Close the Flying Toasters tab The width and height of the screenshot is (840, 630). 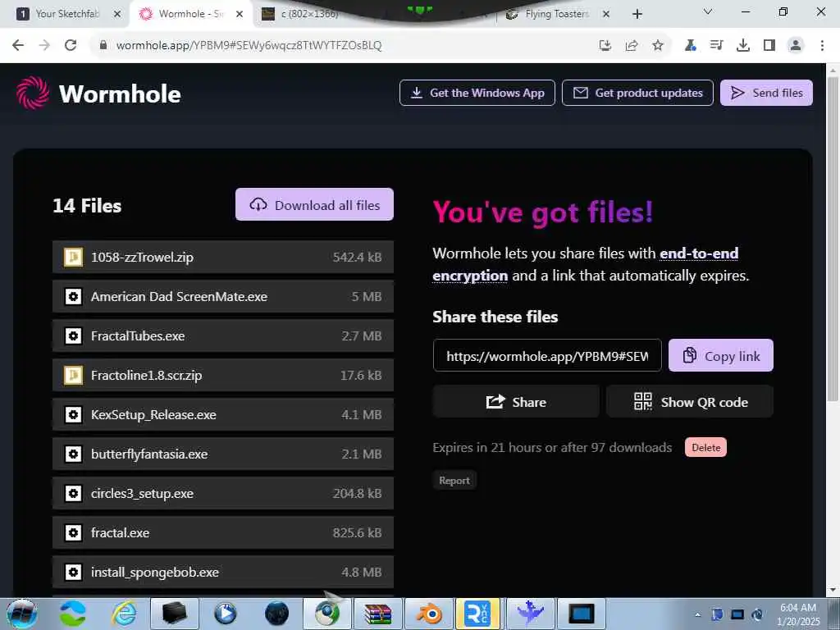coord(606,14)
